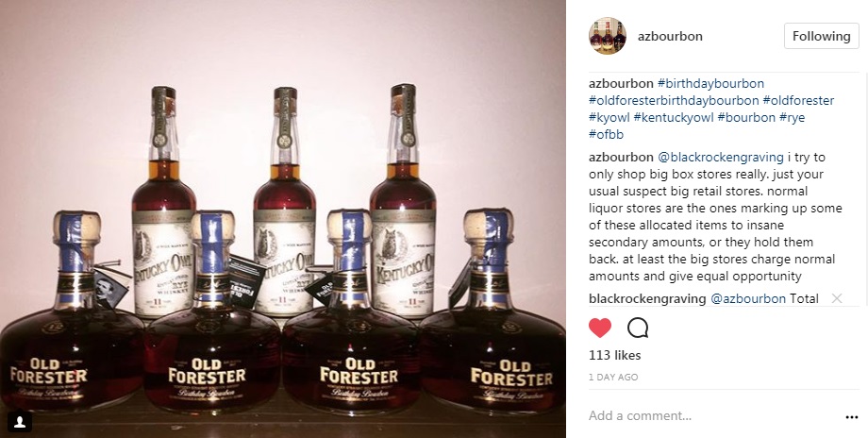Click the speech bubble comment icon
The image size is (868, 438).
click(638, 328)
